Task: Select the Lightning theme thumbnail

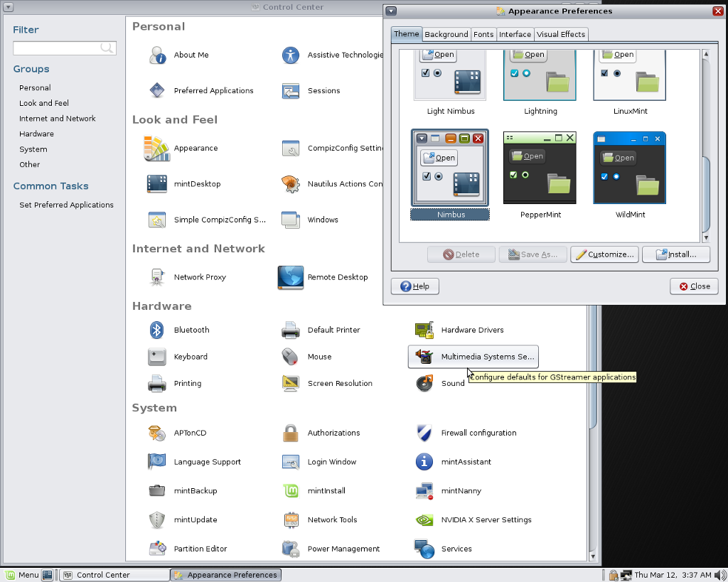Action: point(540,75)
